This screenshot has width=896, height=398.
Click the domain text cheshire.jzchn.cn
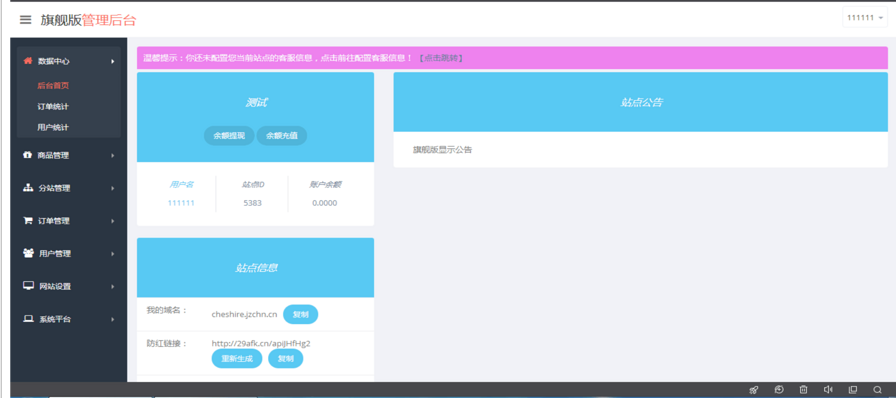(245, 314)
